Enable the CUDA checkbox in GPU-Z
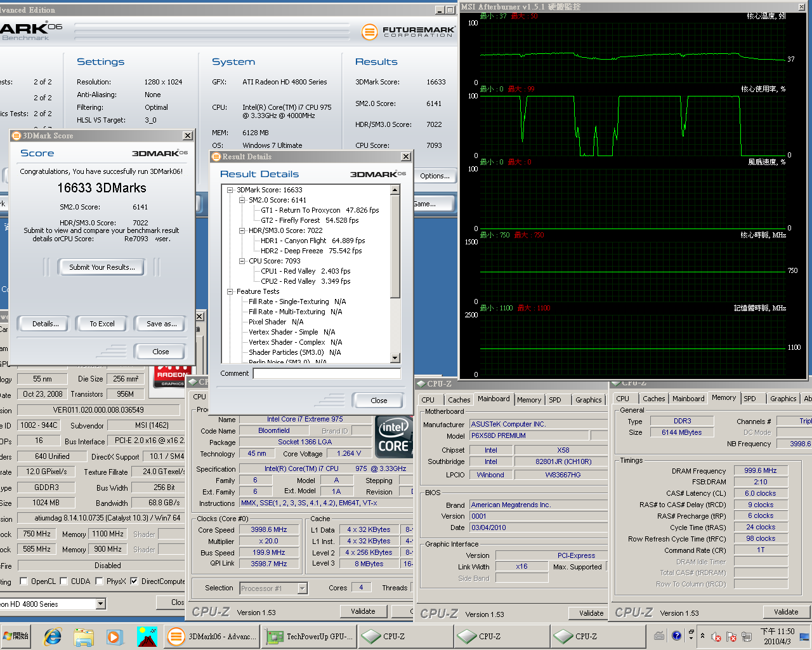812x650 pixels. coord(65,581)
